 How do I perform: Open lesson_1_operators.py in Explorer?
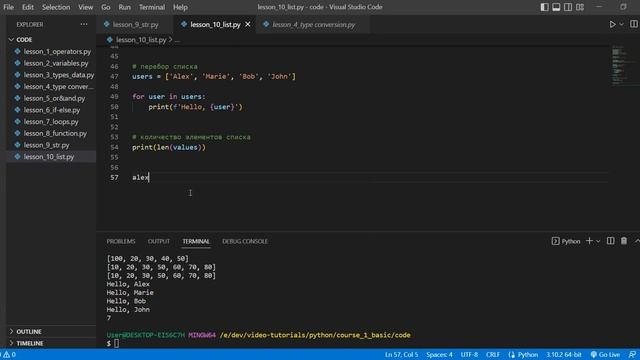51,51
